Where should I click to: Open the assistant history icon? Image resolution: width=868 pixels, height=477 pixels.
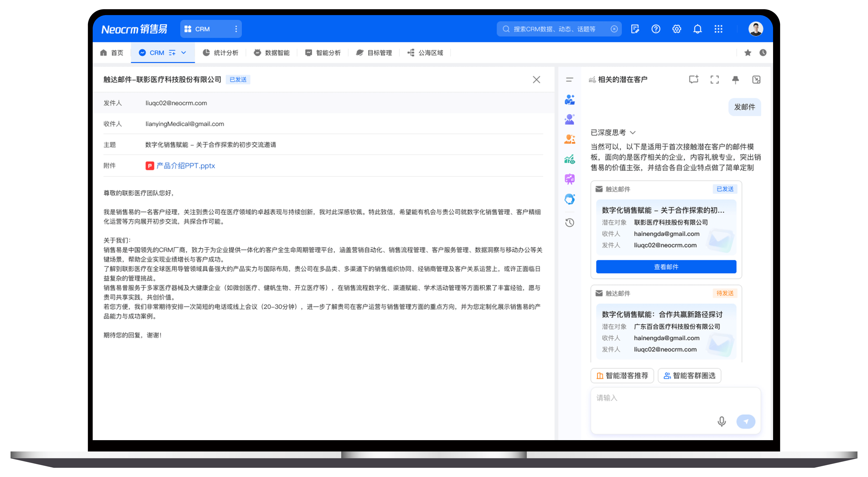click(570, 223)
